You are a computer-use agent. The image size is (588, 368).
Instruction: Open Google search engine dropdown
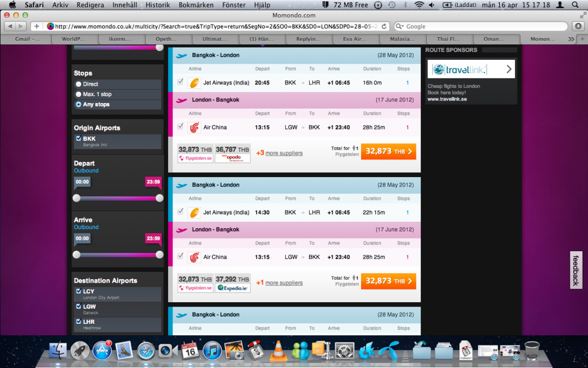point(399,26)
